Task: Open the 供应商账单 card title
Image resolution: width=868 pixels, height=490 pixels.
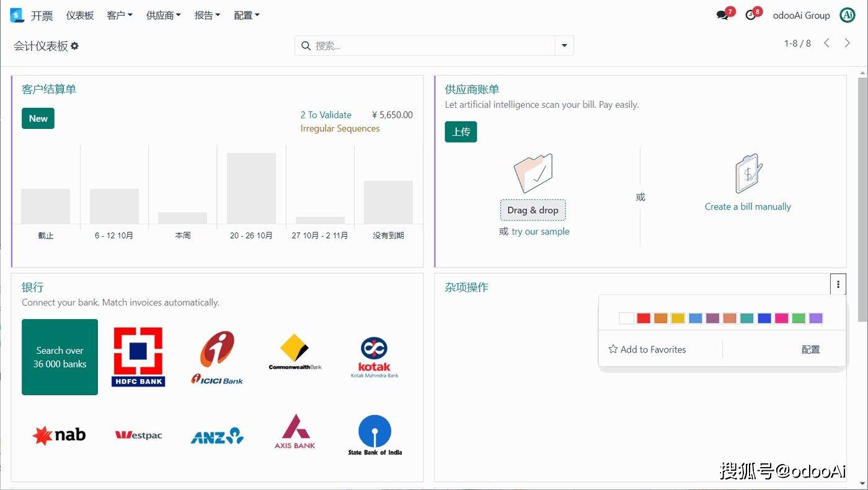Action: click(x=472, y=89)
